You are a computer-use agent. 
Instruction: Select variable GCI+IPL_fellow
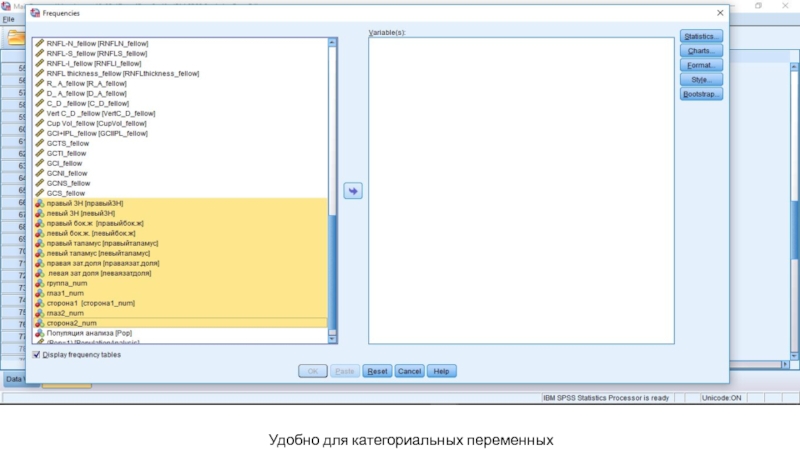(x=97, y=133)
